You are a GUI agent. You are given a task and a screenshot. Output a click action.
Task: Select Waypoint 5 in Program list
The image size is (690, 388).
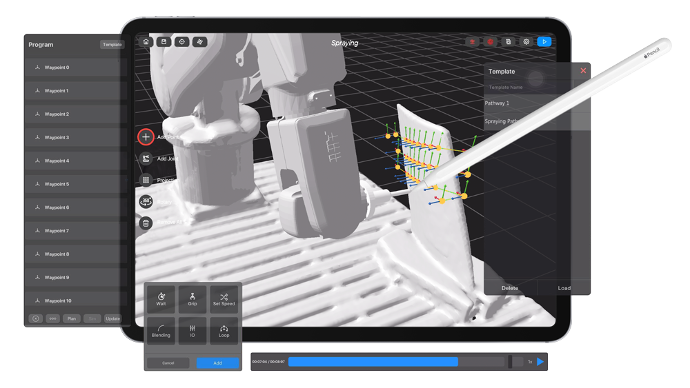[76, 184]
